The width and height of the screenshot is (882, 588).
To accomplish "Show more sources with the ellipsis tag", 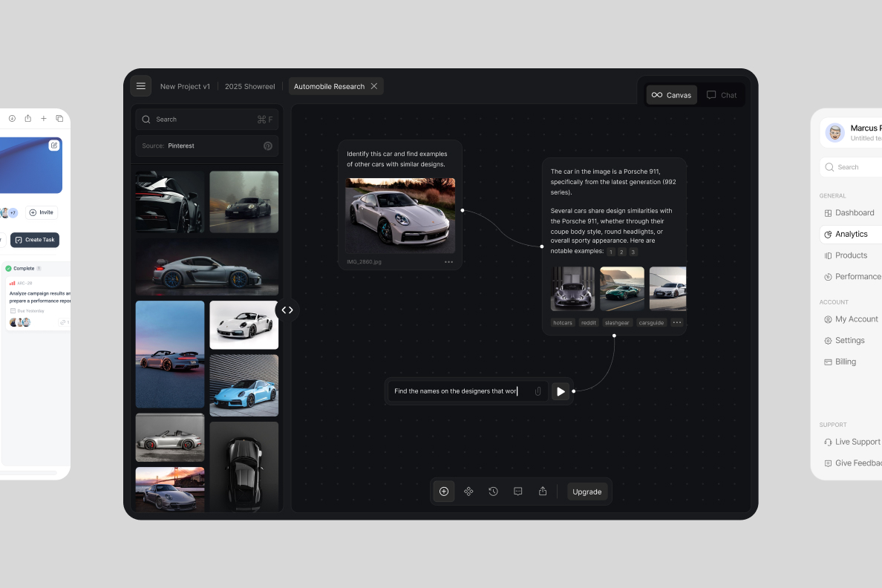I will (676, 323).
